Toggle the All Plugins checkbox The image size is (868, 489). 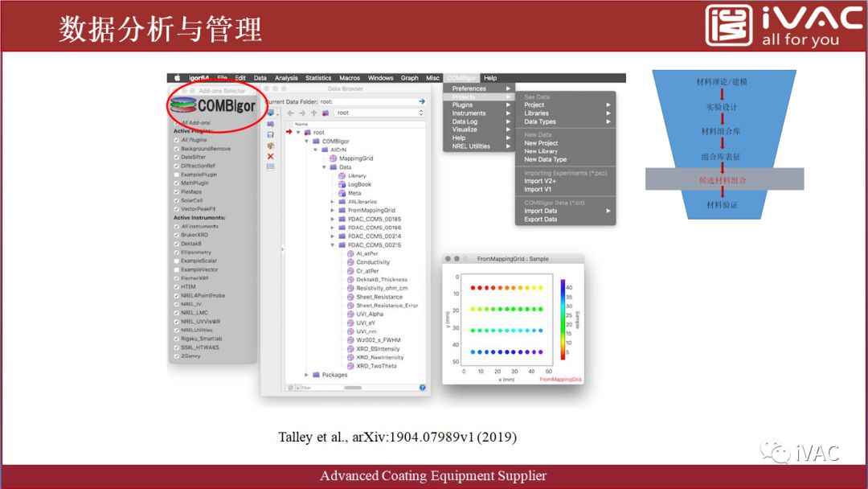177,140
